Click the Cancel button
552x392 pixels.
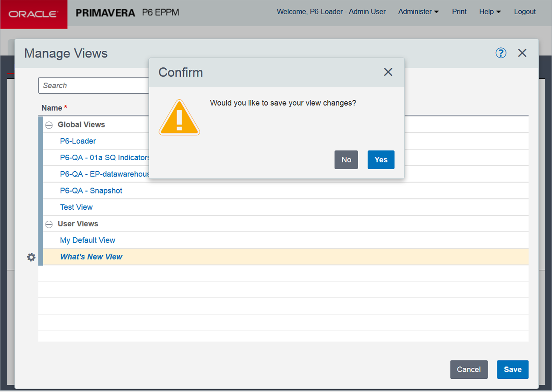point(468,369)
